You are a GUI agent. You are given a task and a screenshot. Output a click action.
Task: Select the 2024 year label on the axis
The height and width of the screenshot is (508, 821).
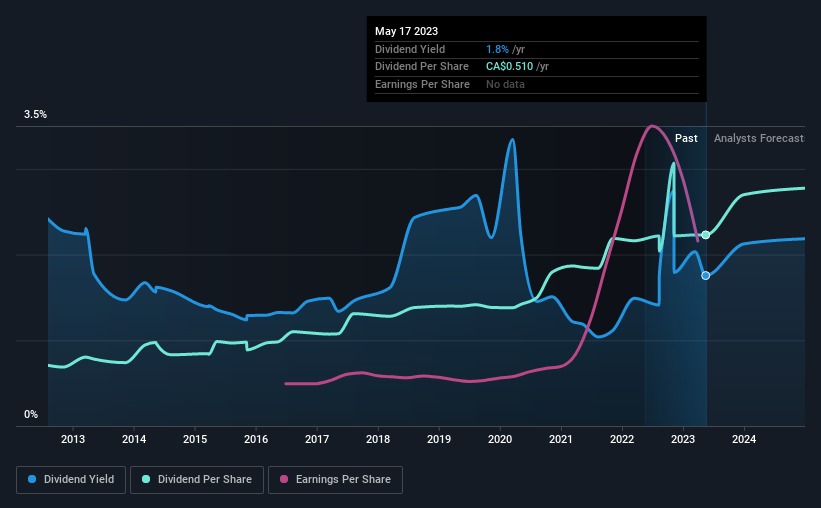(x=744, y=439)
